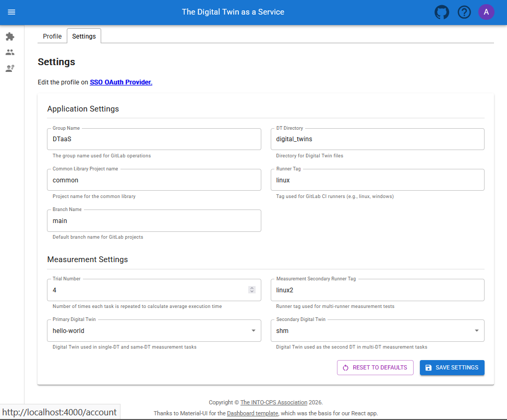The width and height of the screenshot is (507, 420).
Task: Switch to the Profile tab
Action: click(52, 36)
